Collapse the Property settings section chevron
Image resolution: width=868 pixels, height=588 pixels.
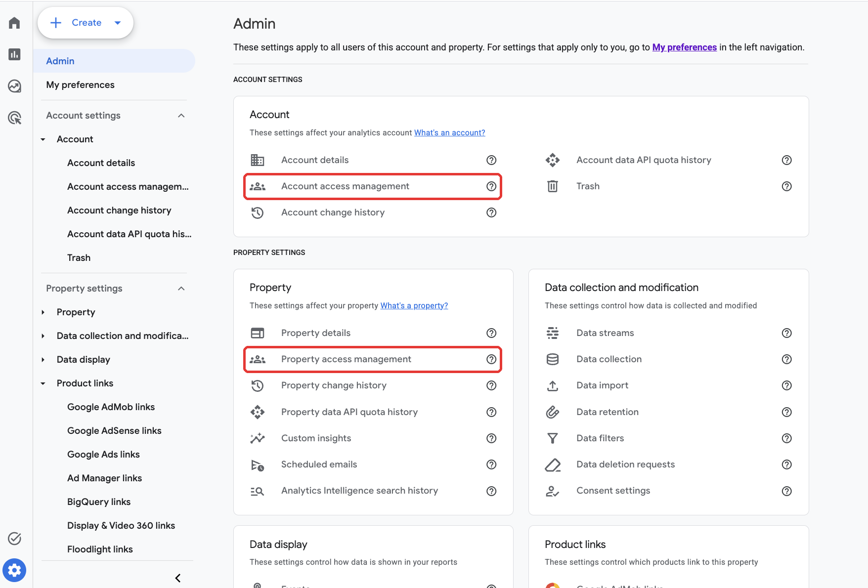(181, 289)
